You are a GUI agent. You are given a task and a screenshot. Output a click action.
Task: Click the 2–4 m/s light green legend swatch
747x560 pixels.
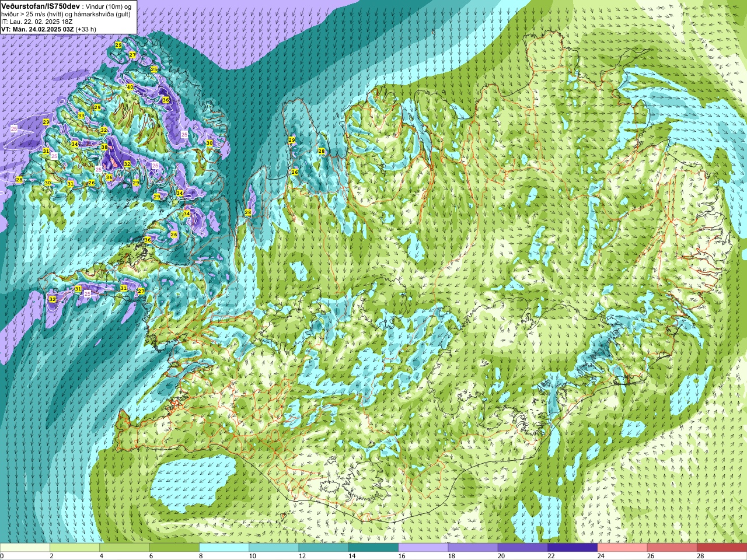(75, 548)
